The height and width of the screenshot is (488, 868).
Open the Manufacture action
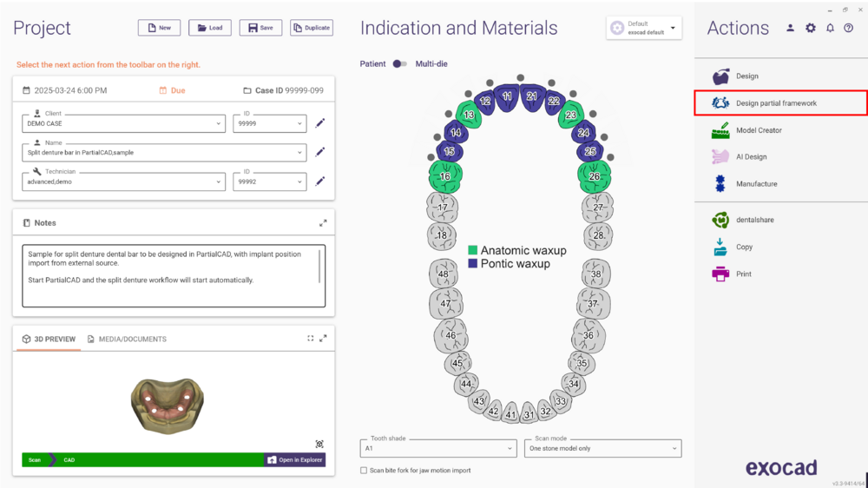pos(756,184)
